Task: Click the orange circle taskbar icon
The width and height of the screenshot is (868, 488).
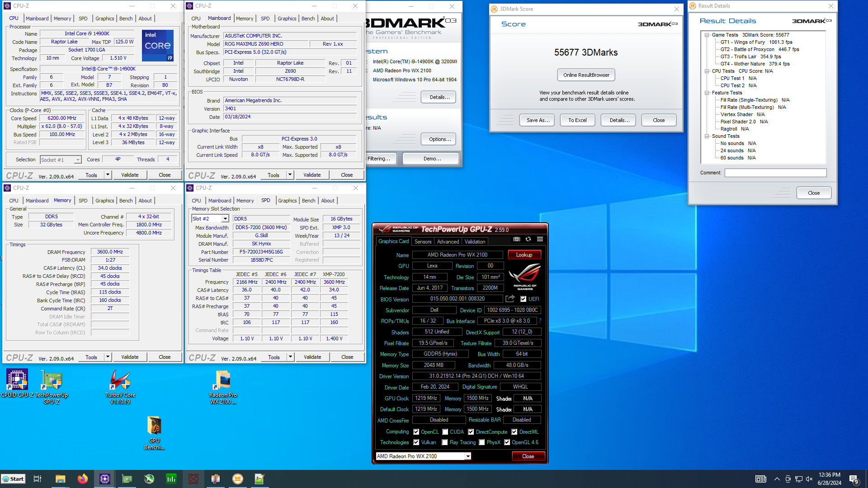Action: point(237,479)
